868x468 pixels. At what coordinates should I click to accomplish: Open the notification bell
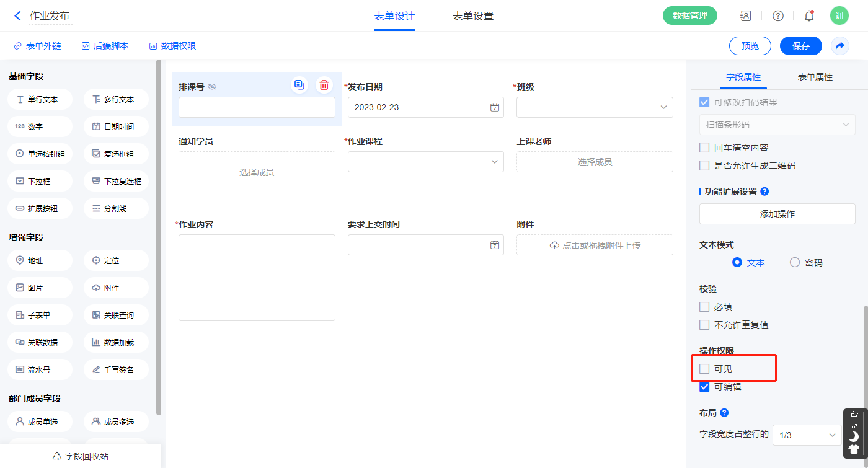pos(809,16)
